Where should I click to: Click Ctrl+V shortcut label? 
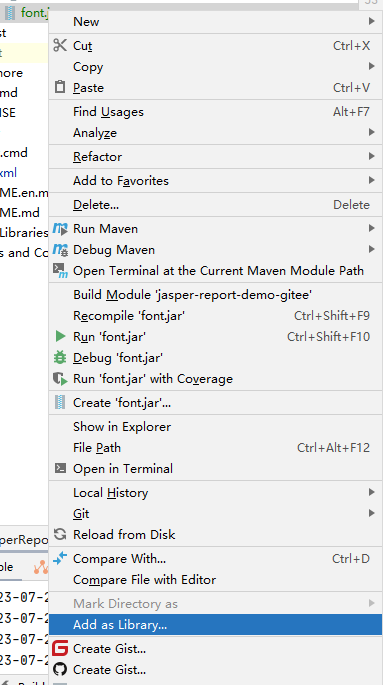tap(351, 88)
